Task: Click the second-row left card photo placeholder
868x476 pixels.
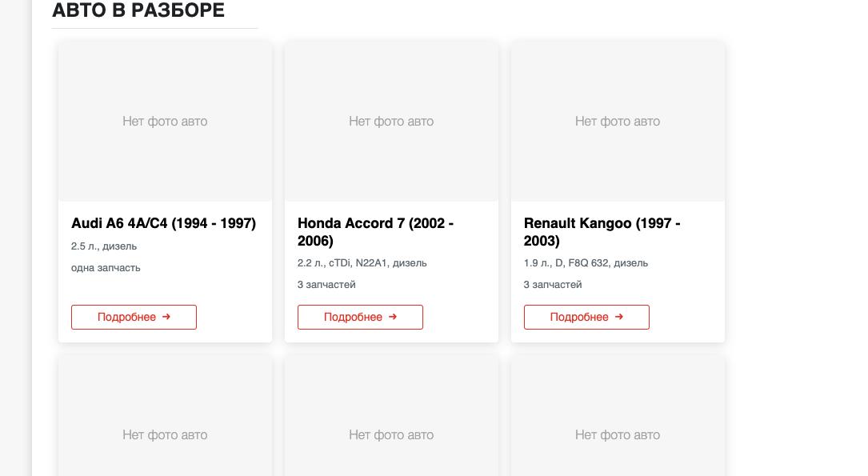Action: (165, 434)
